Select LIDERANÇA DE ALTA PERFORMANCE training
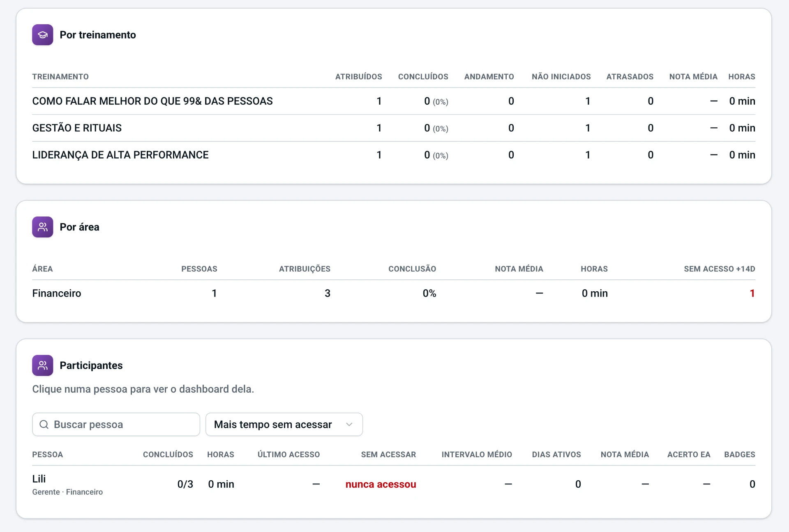The height and width of the screenshot is (532, 789). coord(394,155)
